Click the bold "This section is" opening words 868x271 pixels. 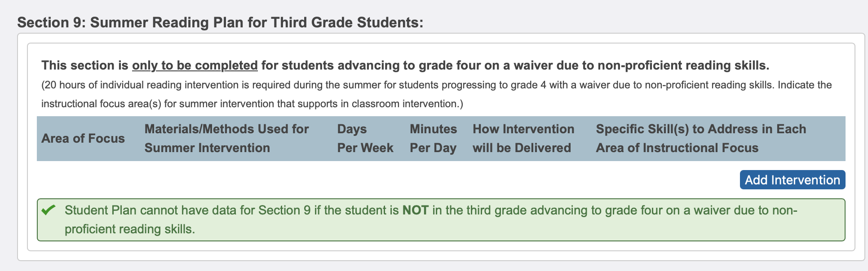84,66
